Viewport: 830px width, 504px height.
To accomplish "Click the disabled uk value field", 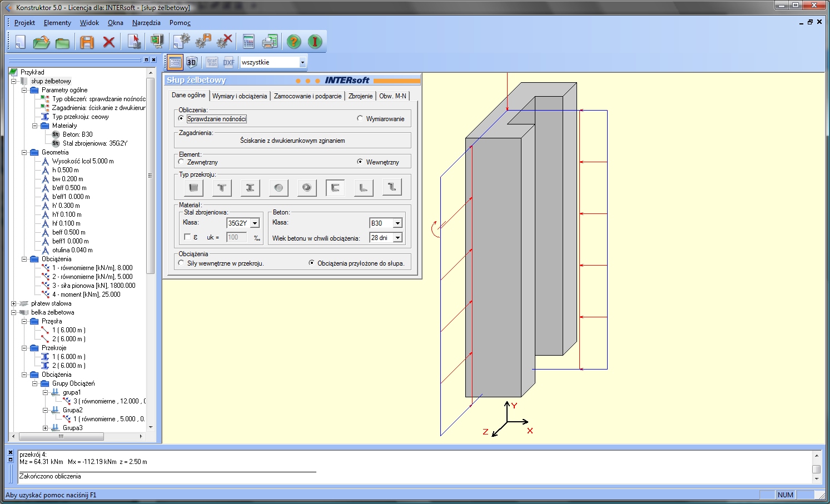I will tap(236, 237).
